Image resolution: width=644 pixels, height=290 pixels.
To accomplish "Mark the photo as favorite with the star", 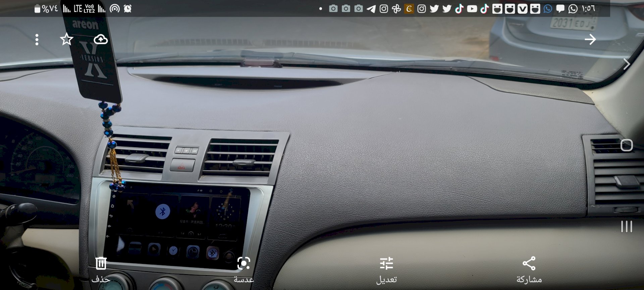I will (x=66, y=40).
